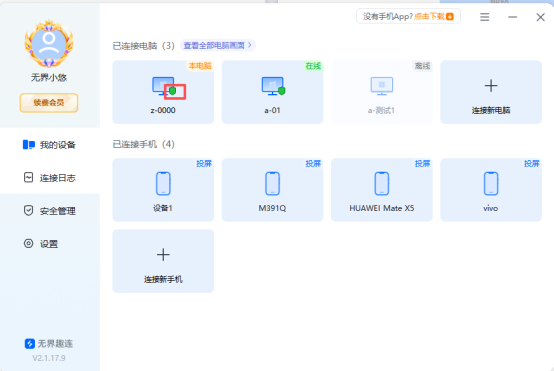
Task: Click the 本电脑 tag on z-0000
Action: (200, 66)
